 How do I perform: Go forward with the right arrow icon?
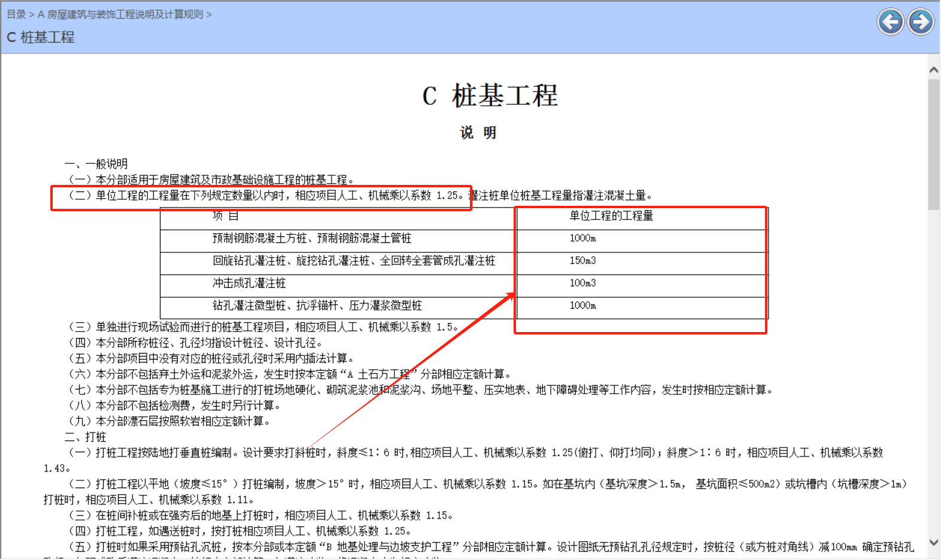921,22
